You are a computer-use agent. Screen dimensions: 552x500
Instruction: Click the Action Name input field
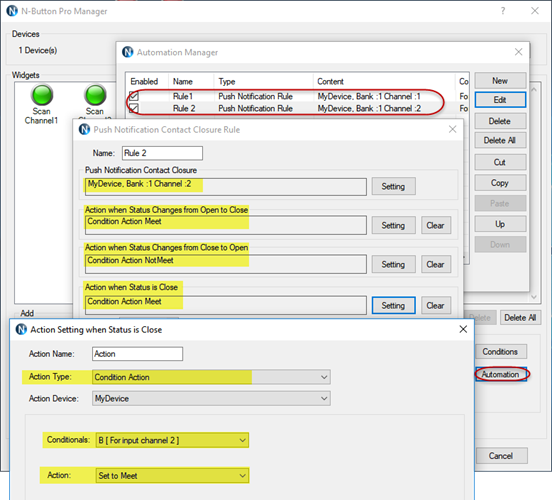click(x=138, y=354)
